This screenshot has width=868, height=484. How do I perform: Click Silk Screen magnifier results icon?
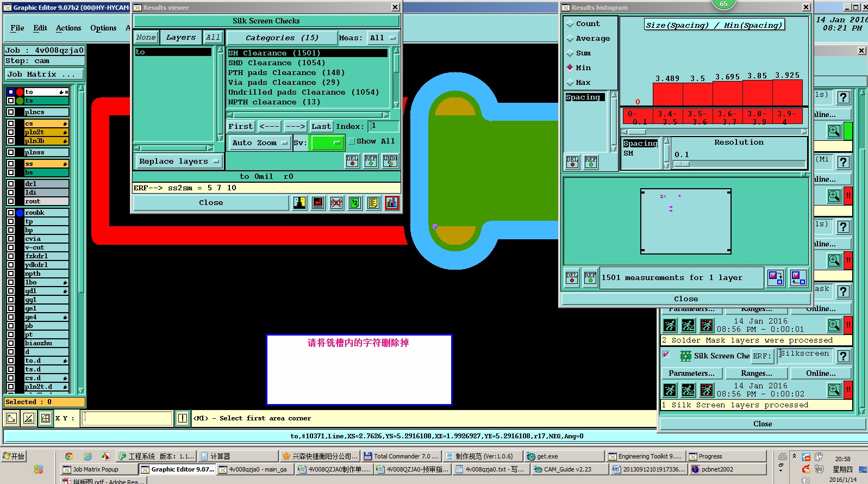834,390
